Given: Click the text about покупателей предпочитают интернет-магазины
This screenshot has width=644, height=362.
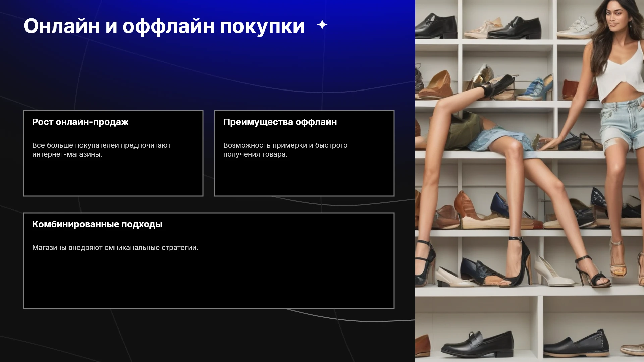Looking at the screenshot, I should (102, 150).
